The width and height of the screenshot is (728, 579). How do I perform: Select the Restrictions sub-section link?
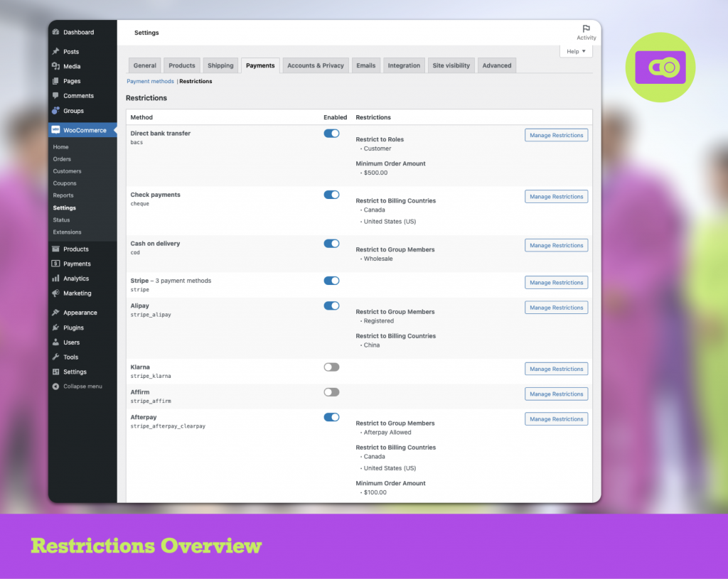(196, 81)
